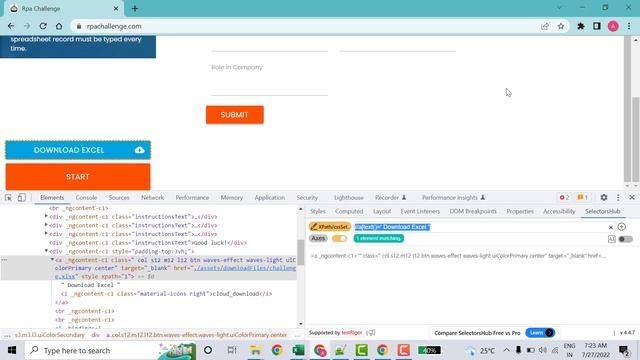Click the SUBMIT button

235,115
